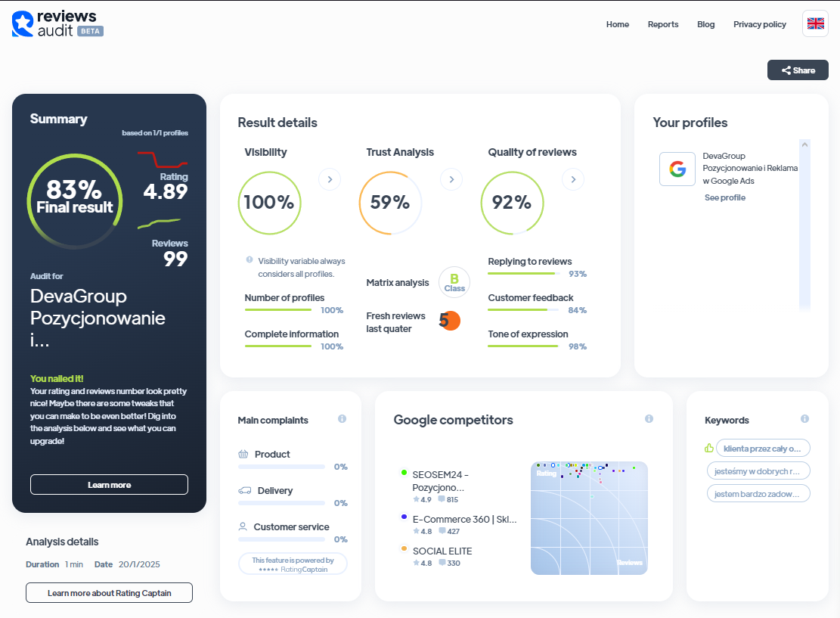Viewport: 840px width, 618px height.
Task: Click the Google profile logo icon
Action: click(677, 169)
